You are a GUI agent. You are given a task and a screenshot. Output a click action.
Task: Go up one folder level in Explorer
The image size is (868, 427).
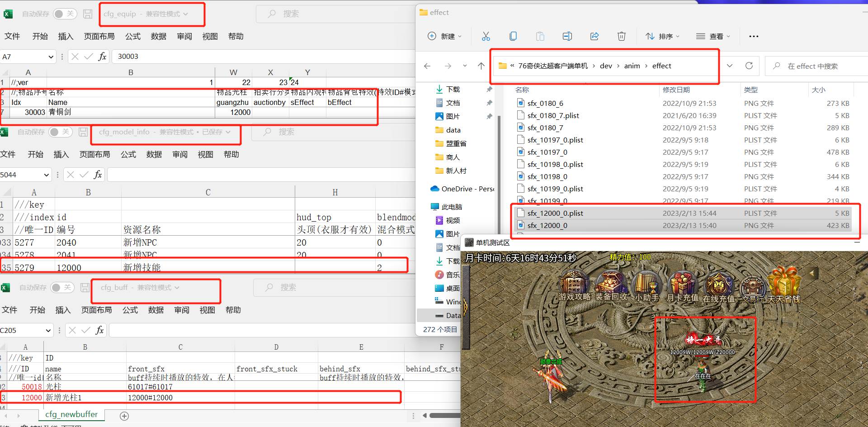click(x=481, y=66)
